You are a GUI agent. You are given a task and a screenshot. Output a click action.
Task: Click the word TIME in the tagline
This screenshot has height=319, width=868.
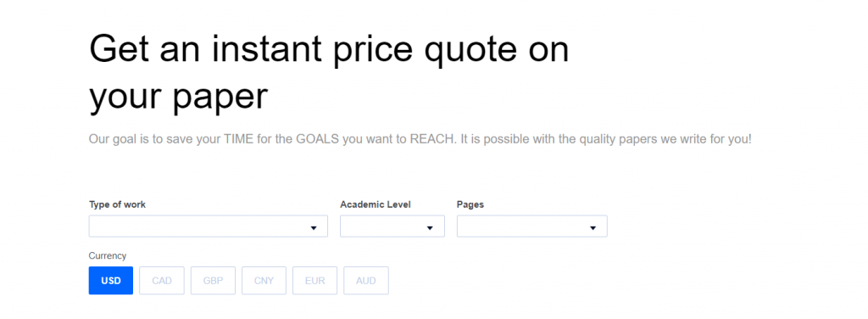pyautogui.click(x=238, y=139)
